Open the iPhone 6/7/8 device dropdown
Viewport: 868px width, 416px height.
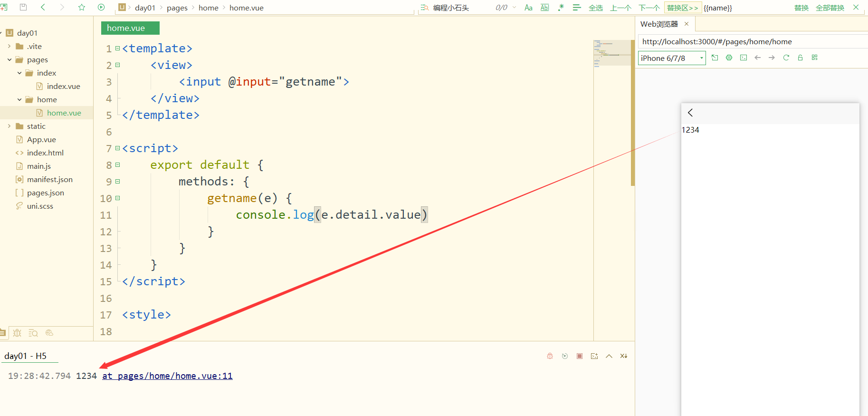pyautogui.click(x=672, y=58)
